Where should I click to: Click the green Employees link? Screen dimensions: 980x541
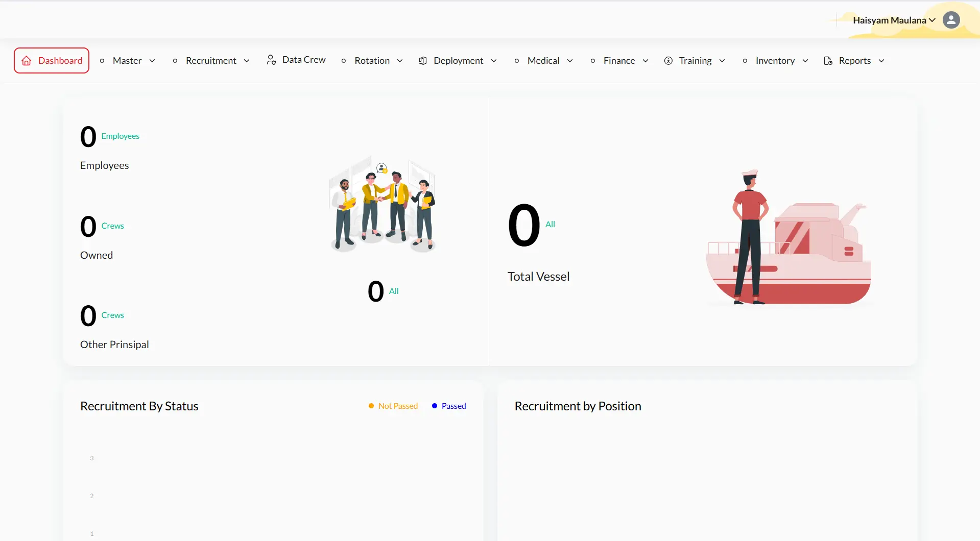(x=120, y=136)
